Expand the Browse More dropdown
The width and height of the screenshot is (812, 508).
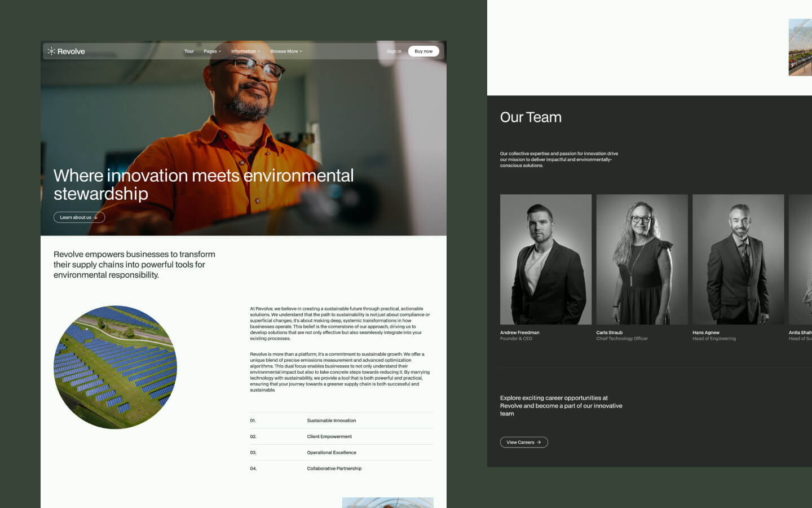pos(286,51)
